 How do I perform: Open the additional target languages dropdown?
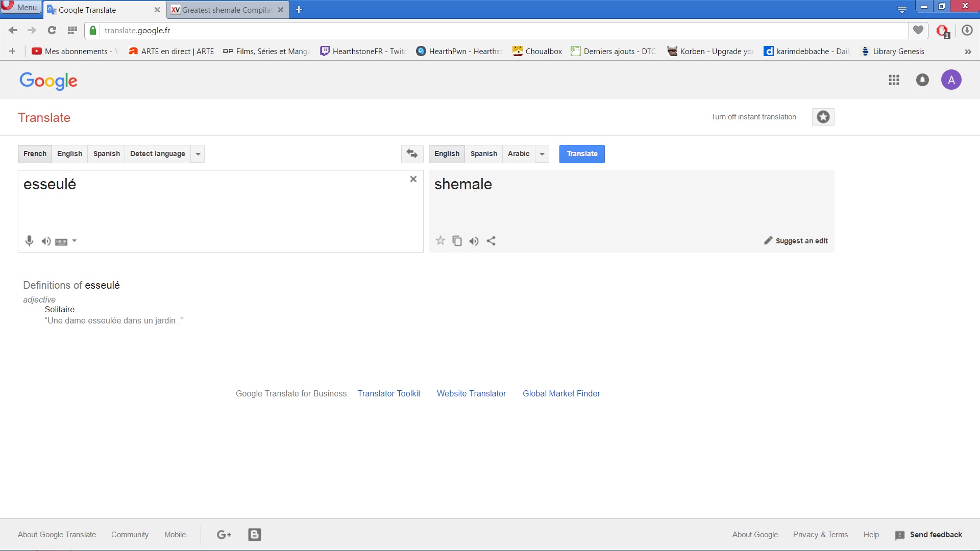coord(542,154)
